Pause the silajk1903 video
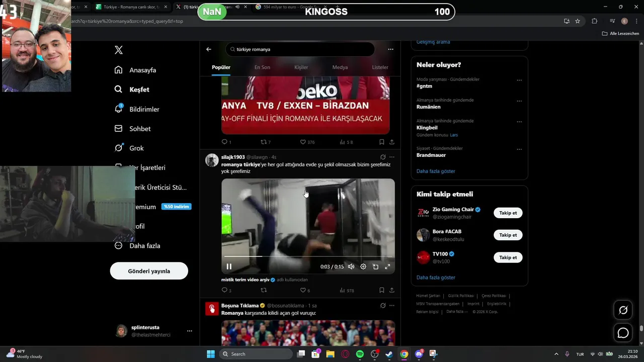Screen dimensions: 644x362 click(x=229, y=266)
